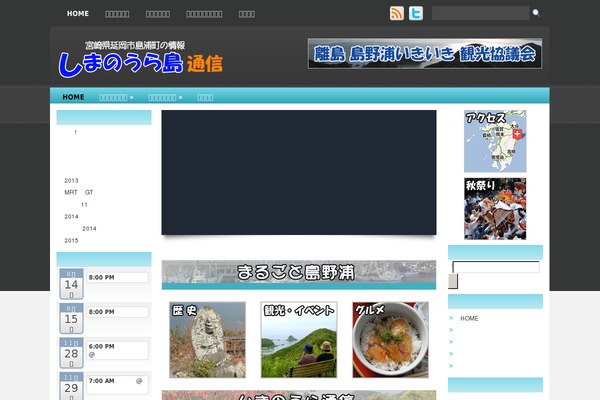Open the 離島 島野浦いきいき観光協議会 banner
The image size is (600, 400).
click(x=425, y=54)
